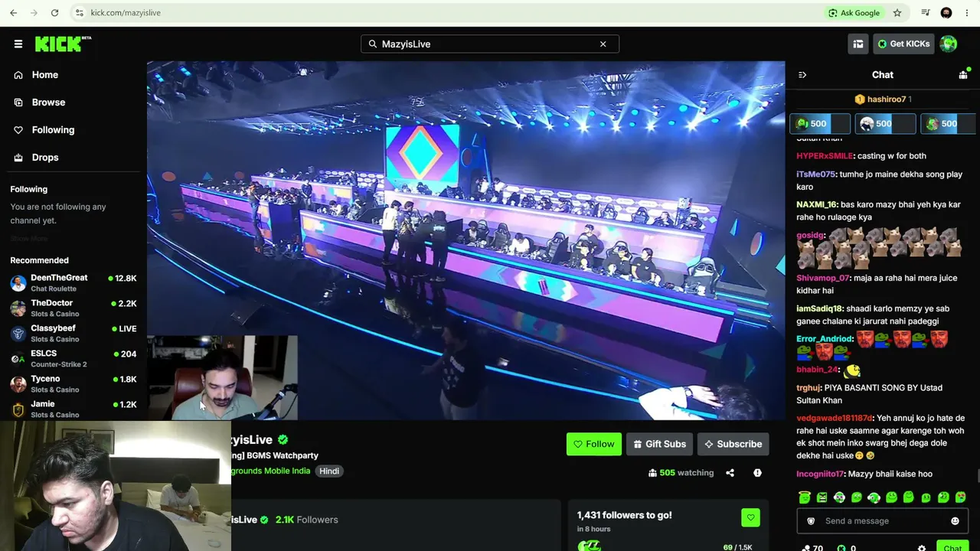This screenshot has width=980, height=551.
Task: Click the KICKs balance showing 0
Action: pyautogui.click(x=847, y=548)
